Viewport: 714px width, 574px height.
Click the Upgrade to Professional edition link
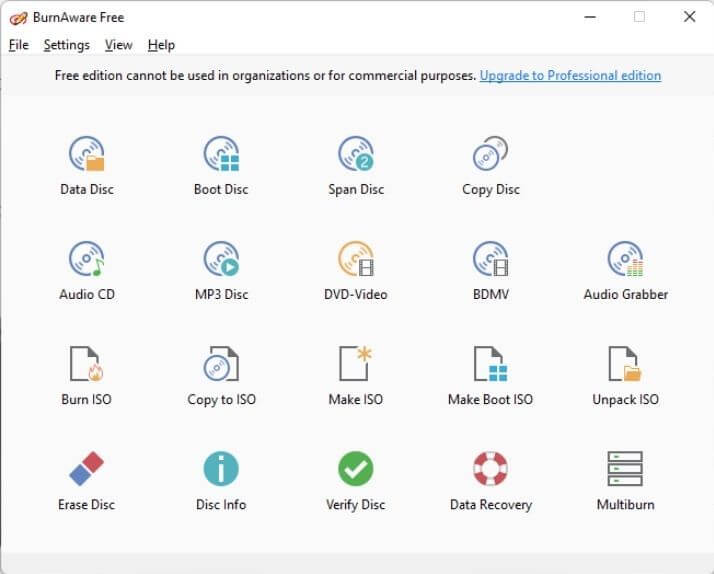pos(570,75)
